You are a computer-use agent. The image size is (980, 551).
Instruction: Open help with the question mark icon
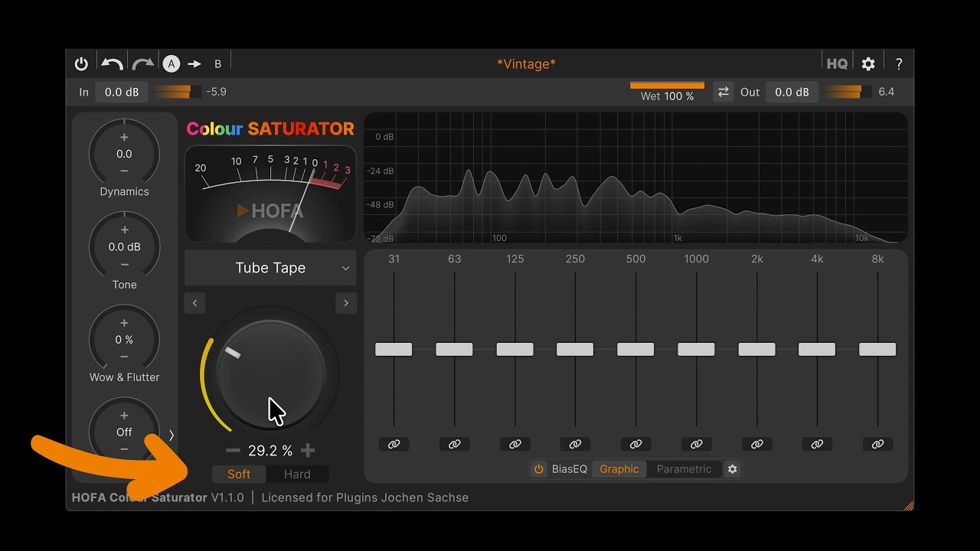(x=899, y=64)
